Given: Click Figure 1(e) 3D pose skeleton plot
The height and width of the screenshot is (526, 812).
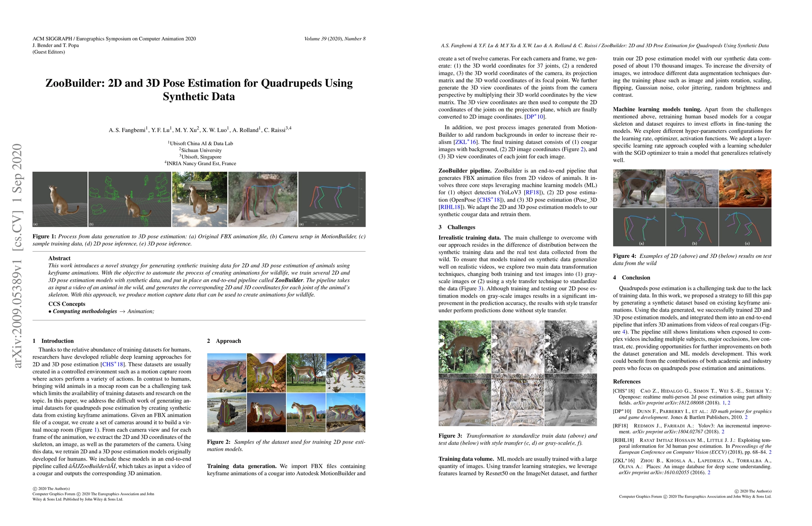Looking at the screenshot, I should pos(332,199).
